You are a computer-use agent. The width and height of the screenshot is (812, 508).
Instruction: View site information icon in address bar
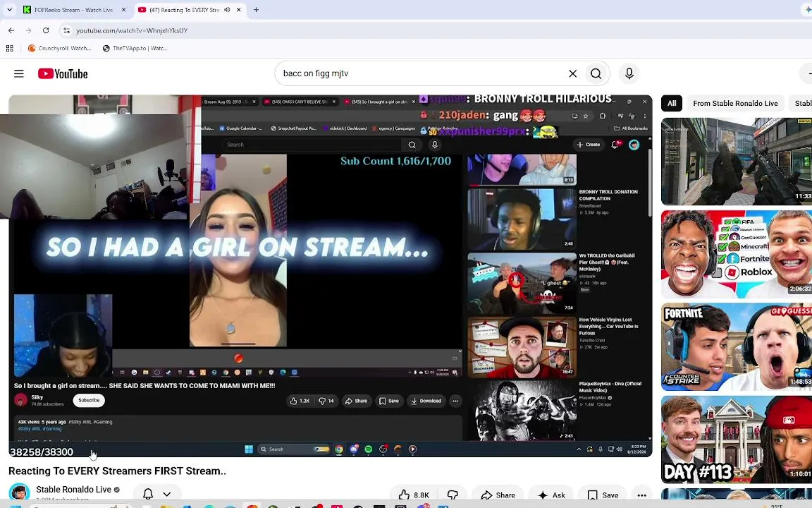(x=66, y=30)
